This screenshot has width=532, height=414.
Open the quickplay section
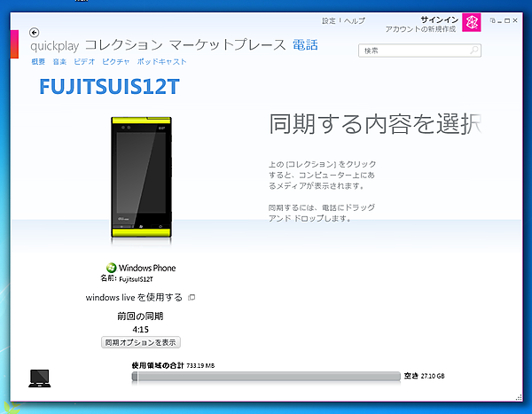pyautogui.click(x=55, y=46)
